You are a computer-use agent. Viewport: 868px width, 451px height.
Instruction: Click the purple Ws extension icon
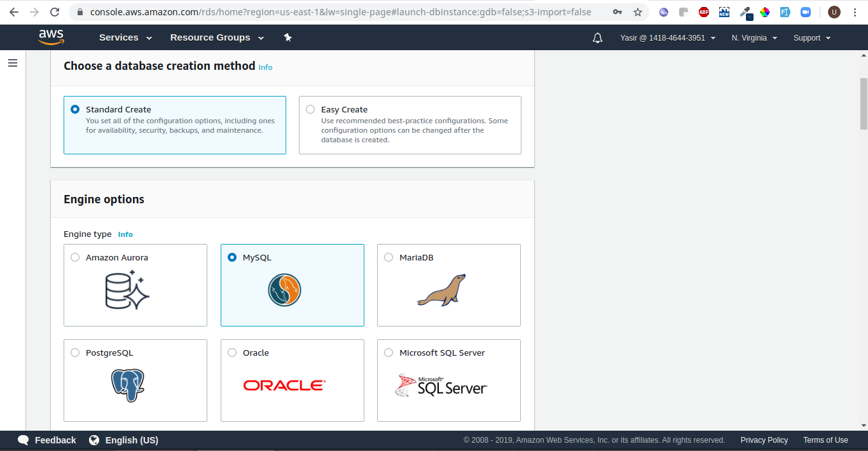click(664, 12)
